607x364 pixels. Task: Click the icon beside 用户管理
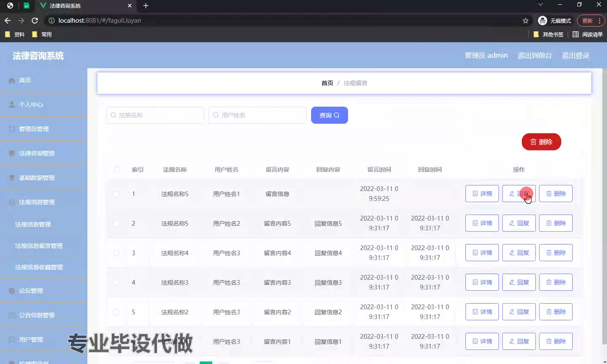(12, 340)
